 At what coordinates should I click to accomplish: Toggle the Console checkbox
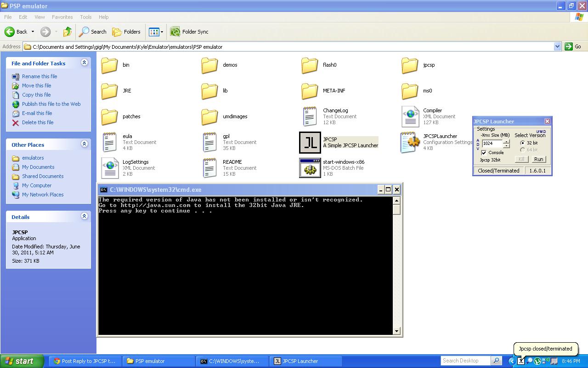coord(484,153)
